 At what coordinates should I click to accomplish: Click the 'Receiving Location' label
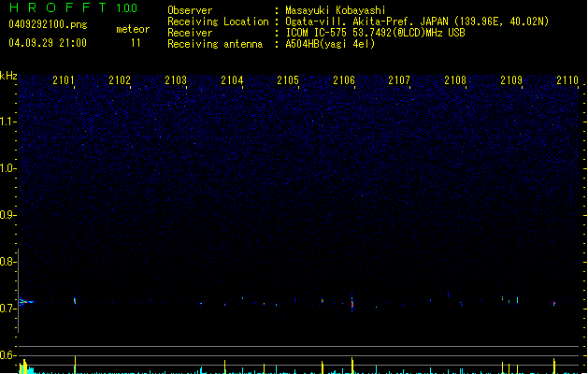click(218, 22)
